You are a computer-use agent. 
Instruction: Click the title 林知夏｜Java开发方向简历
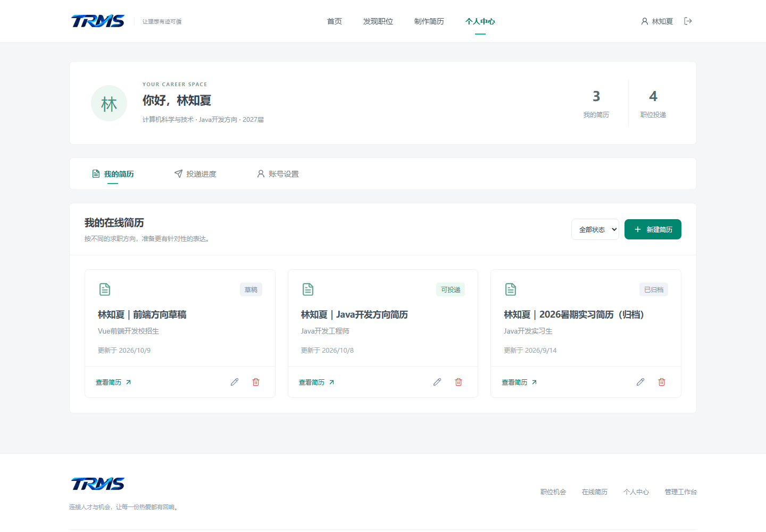(x=354, y=314)
